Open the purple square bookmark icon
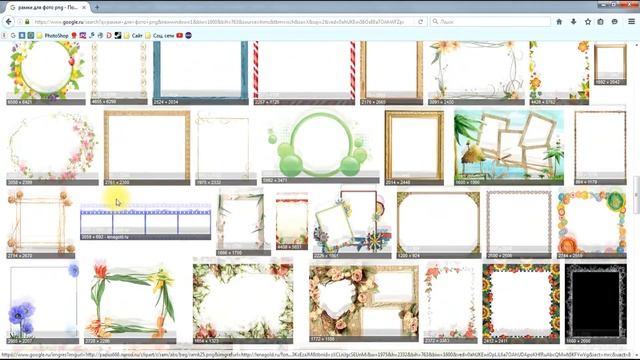Image resolution: width=640 pixels, height=360 pixels. (x=82, y=36)
